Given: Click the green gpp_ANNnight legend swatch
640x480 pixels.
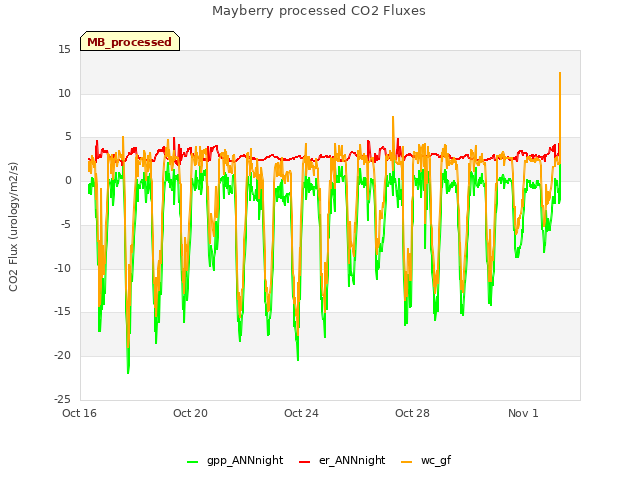Looking at the screenshot, I should coord(192,462).
